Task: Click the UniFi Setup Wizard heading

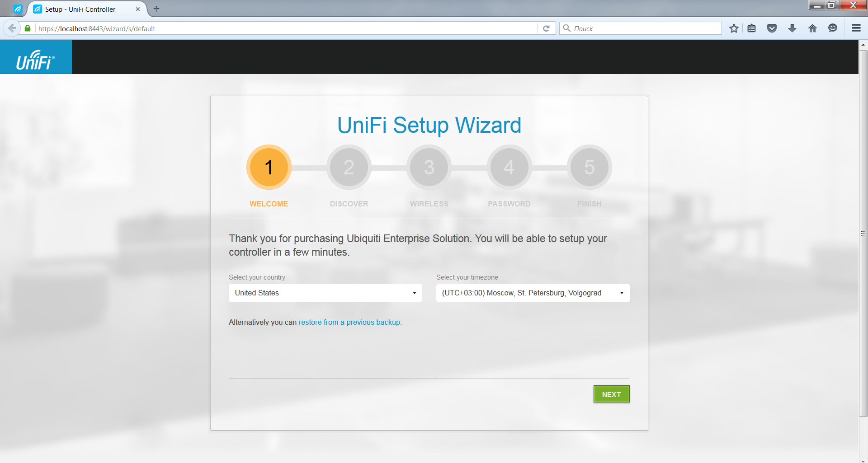Action: click(x=429, y=125)
